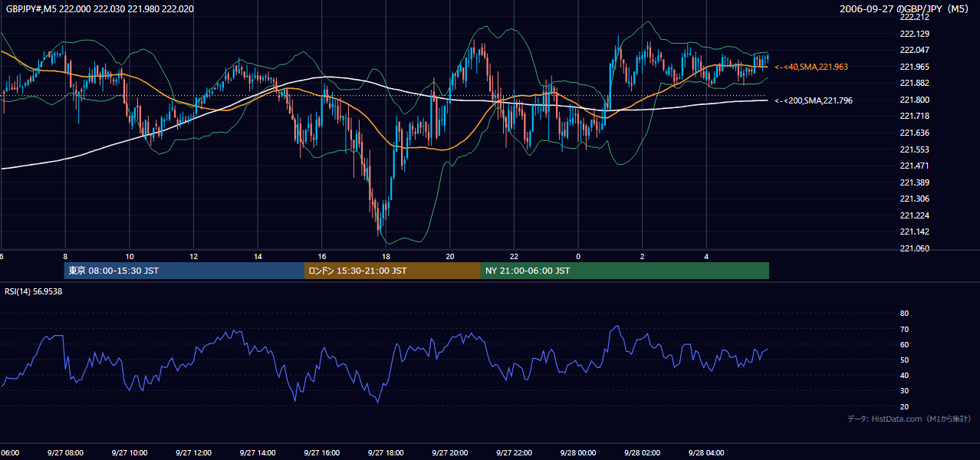The height and width of the screenshot is (460, 980).
Task: Click the 9/28 02:00 bottom time label
Action: (x=643, y=453)
